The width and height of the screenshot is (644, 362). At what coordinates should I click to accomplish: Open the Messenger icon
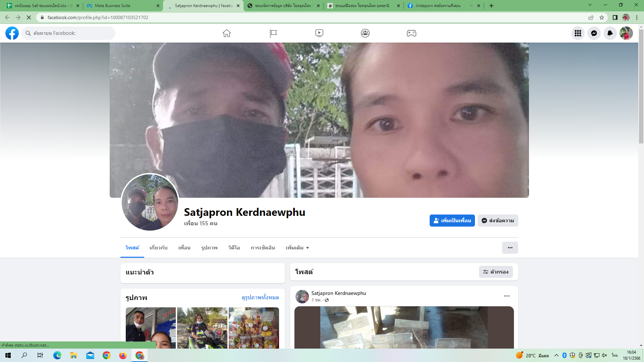coord(594,33)
